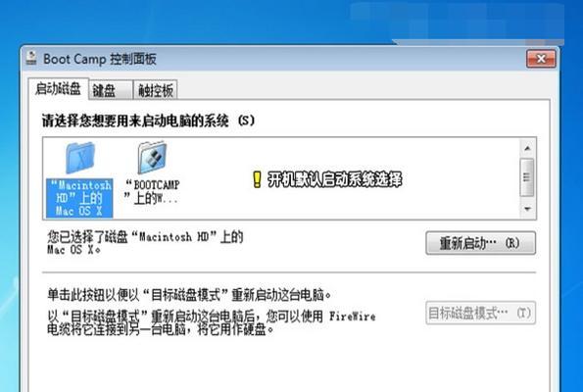Click the 目标磁盘模式 (T) button

[x=480, y=314]
